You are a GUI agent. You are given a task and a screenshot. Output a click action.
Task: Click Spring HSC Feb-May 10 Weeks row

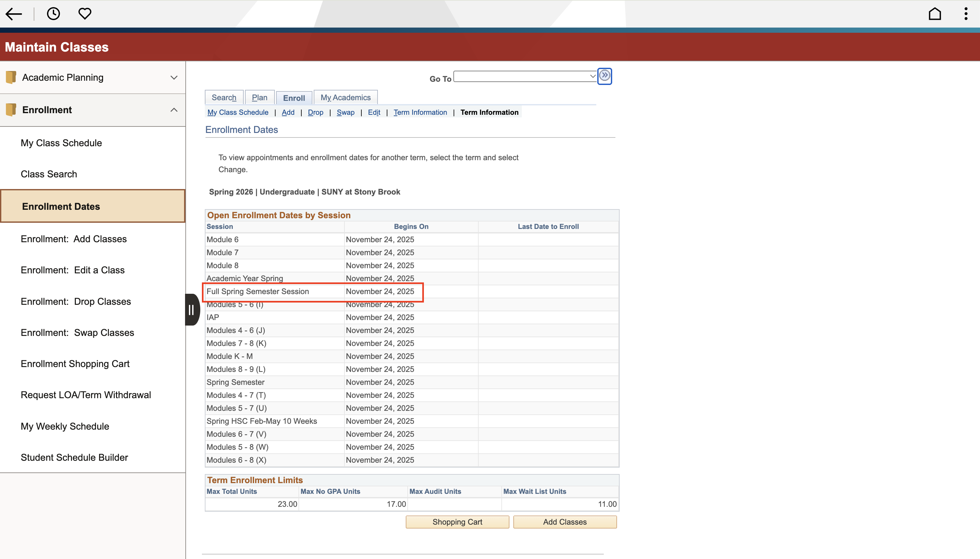pos(412,421)
